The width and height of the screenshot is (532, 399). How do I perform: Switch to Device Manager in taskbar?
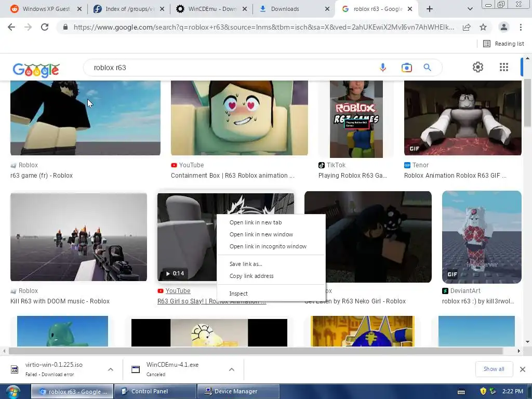coord(238,391)
